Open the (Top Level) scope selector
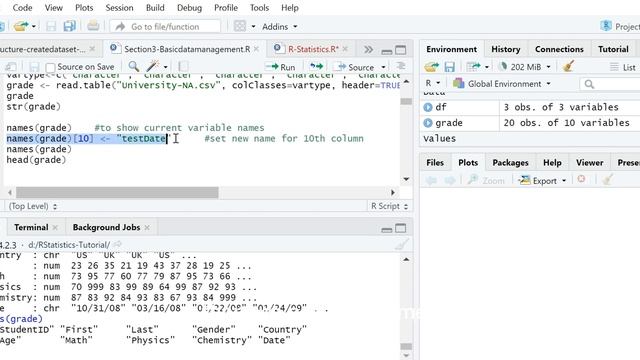640x360 pixels. [x=33, y=206]
